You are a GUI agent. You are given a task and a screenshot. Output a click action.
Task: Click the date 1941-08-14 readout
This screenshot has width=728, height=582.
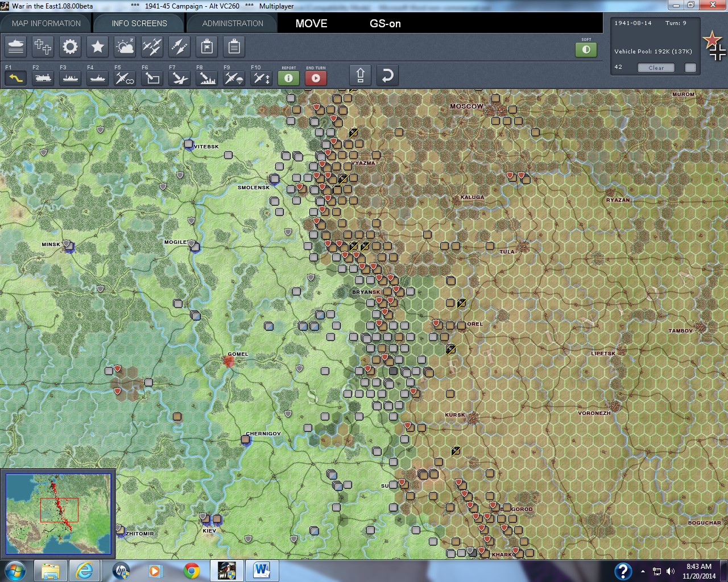(x=633, y=23)
